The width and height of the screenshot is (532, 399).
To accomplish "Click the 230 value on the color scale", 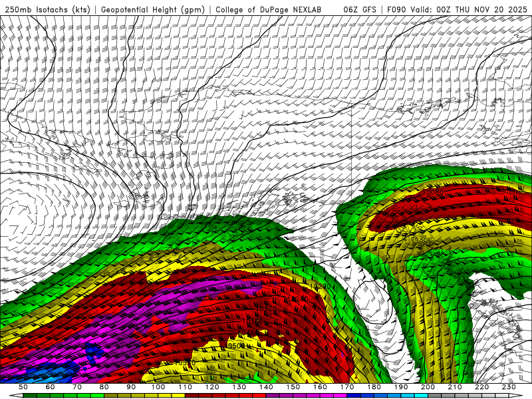I will tap(509, 387).
